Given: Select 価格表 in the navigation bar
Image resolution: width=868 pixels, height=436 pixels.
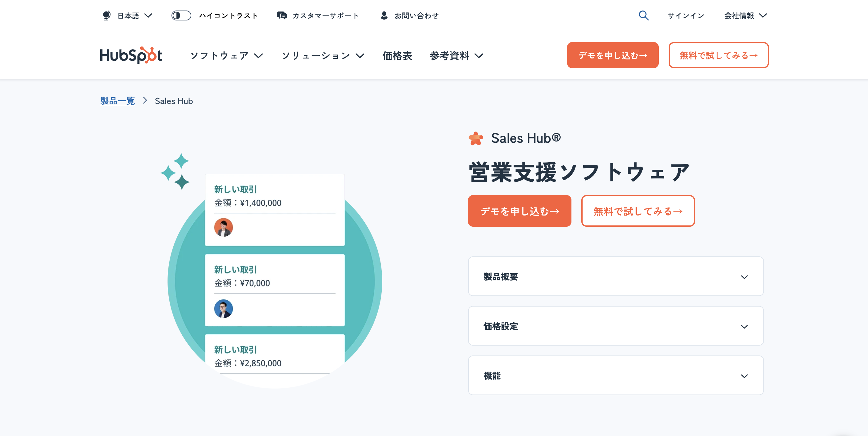Looking at the screenshot, I should click(x=397, y=56).
